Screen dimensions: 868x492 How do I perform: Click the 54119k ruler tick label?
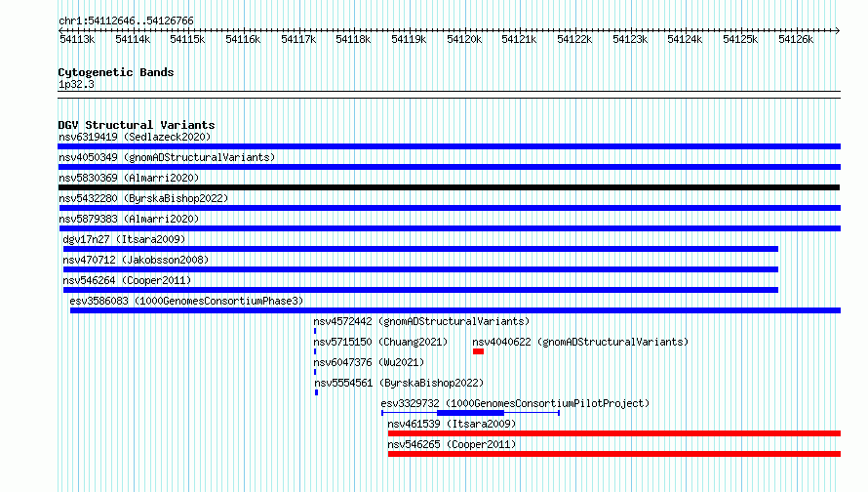[409, 39]
